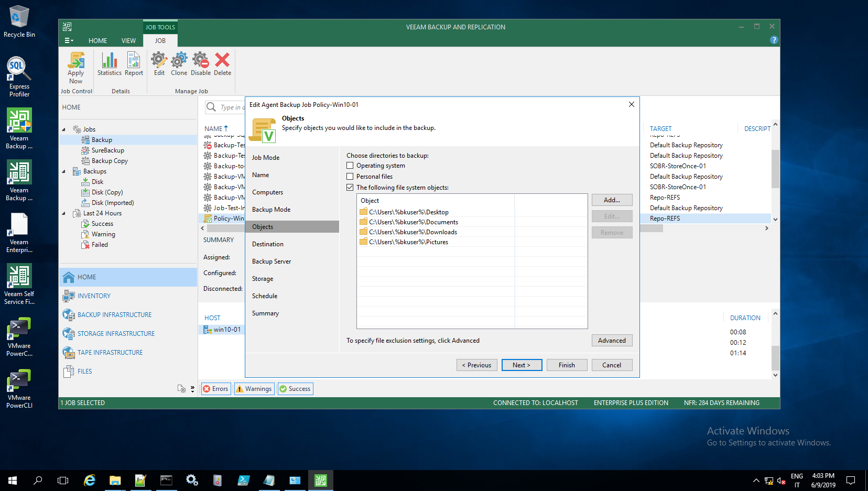Open Task View from the taskbar

point(63,480)
